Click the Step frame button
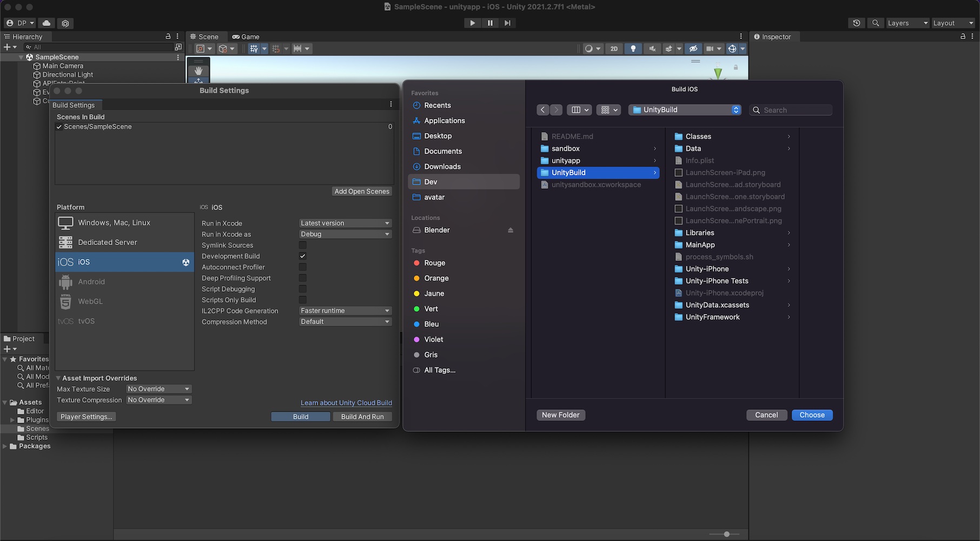The height and width of the screenshot is (541, 980). click(x=507, y=23)
